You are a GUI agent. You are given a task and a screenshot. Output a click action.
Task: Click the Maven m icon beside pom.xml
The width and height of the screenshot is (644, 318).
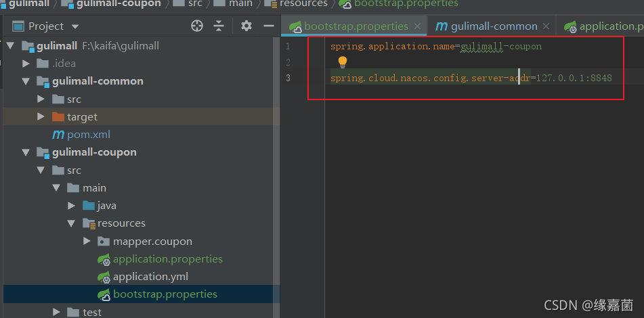coord(58,135)
